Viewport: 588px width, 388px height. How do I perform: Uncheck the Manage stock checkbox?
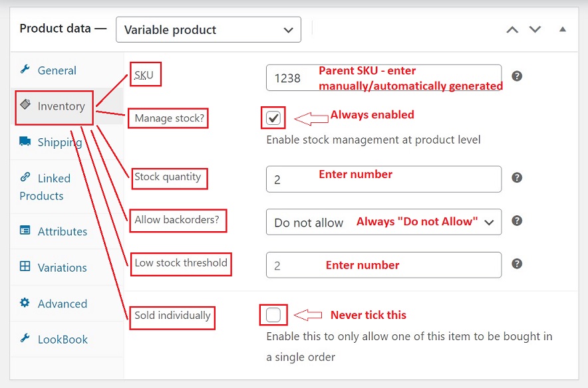coord(273,118)
